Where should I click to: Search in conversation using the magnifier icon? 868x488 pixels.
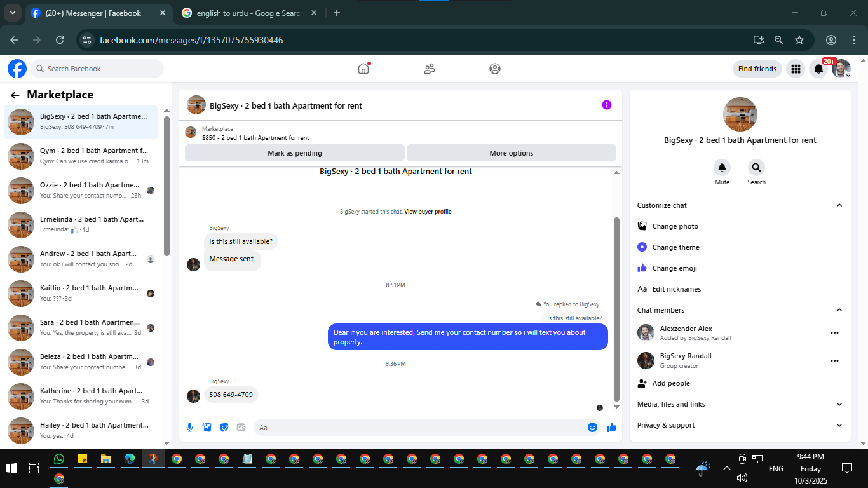tap(756, 168)
